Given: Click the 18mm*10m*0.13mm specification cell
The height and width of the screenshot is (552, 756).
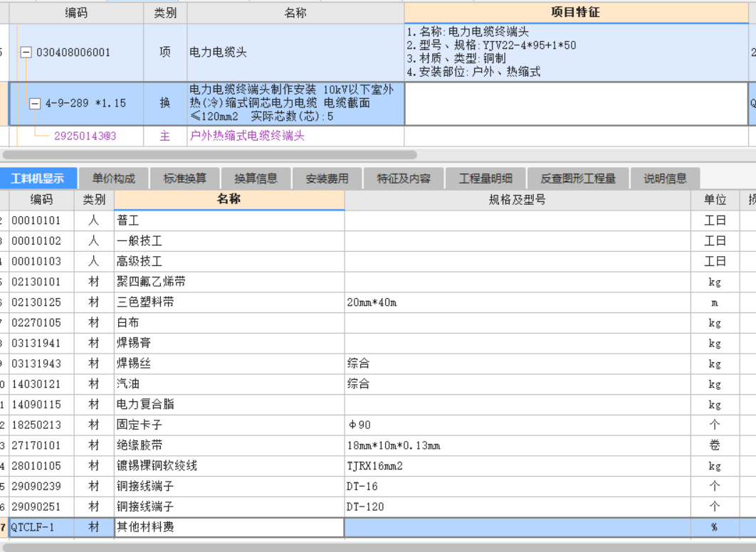Looking at the screenshot, I should click(518, 445).
